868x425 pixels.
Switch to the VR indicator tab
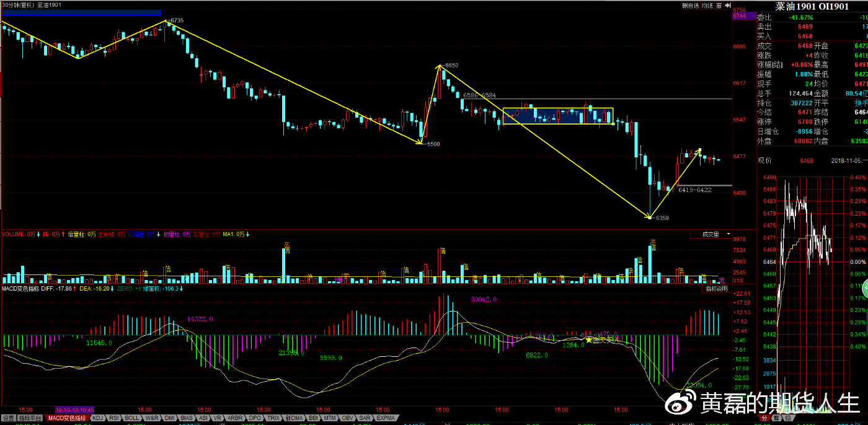tap(218, 418)
